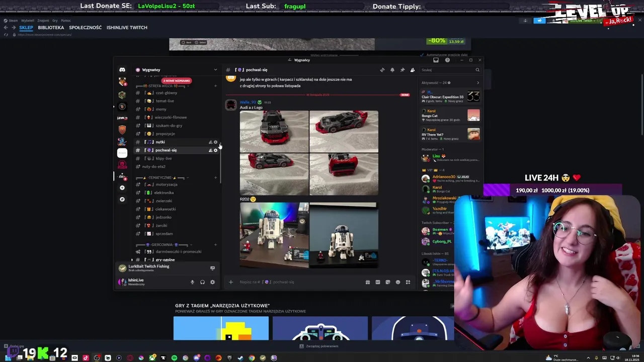Open R2D2 photo with monitor background
Image resolution: width=644 pixels, height=362 pixels.
pyautogui.click(x=274, y=235)
